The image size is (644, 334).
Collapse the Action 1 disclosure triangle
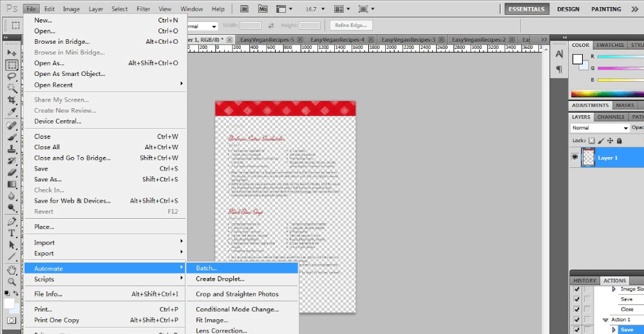tap(606, 320)
